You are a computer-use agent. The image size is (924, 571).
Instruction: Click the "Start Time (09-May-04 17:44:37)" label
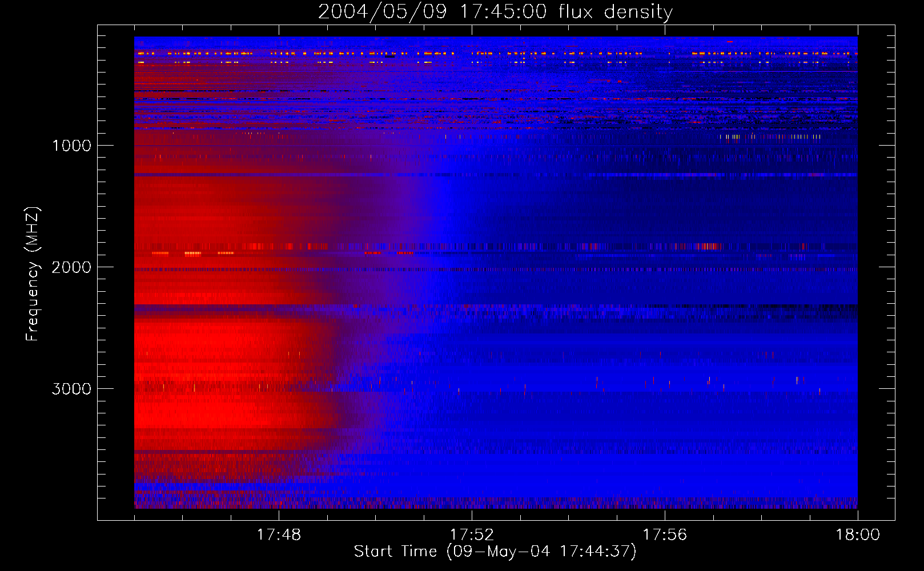(495, 552)
